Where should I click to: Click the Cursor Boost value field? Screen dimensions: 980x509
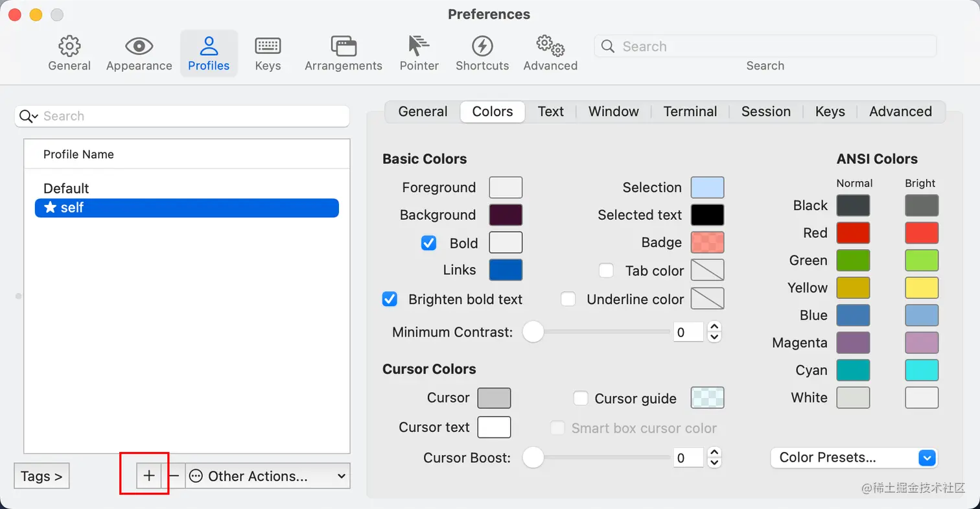coord(688,458)
